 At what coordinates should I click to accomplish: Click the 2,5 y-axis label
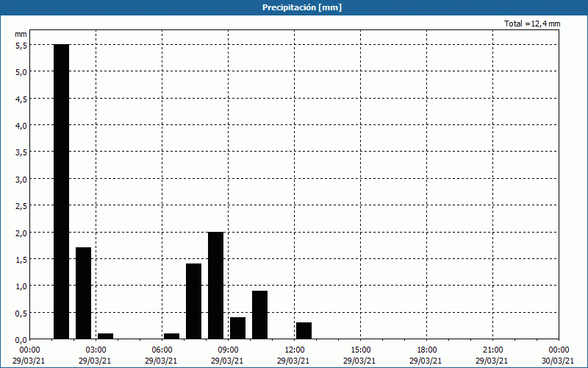point(21,206)
